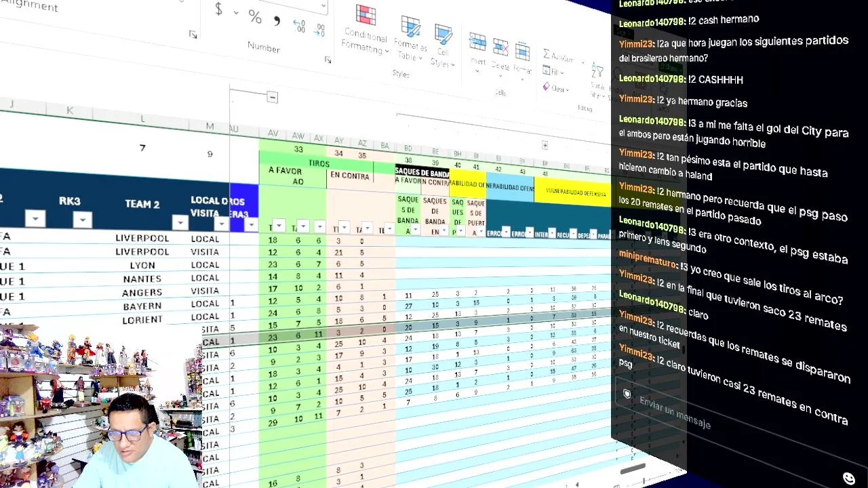
Task: Click the shield icon beside chat input
Action: click(627, 393)
